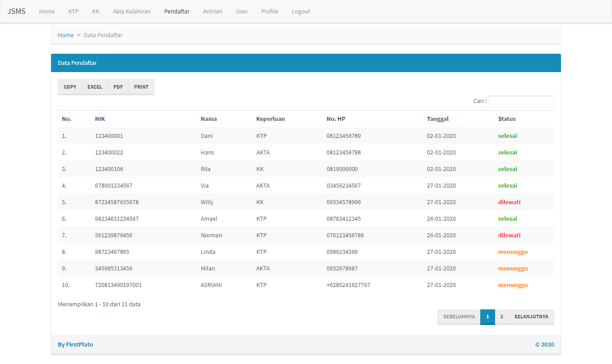Open the JSMS brand link
Viewport: 612px width, 364px height.
pyautogui.click(x=16, y=11)
